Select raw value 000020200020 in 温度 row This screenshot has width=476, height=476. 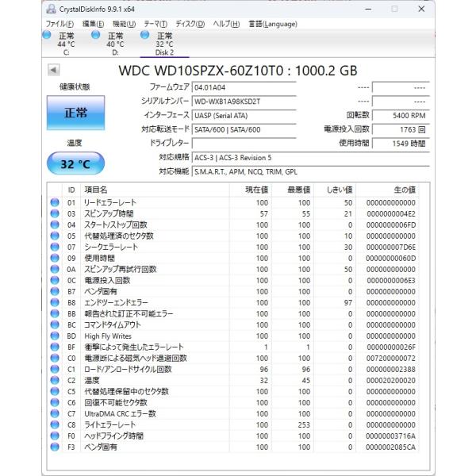click(x=390, y=380)
